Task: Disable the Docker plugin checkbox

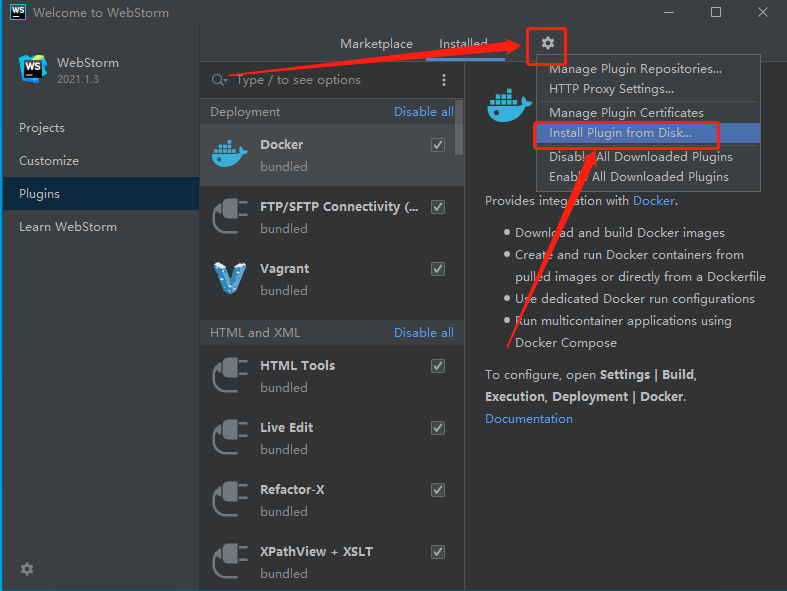Action: point(438,145)
